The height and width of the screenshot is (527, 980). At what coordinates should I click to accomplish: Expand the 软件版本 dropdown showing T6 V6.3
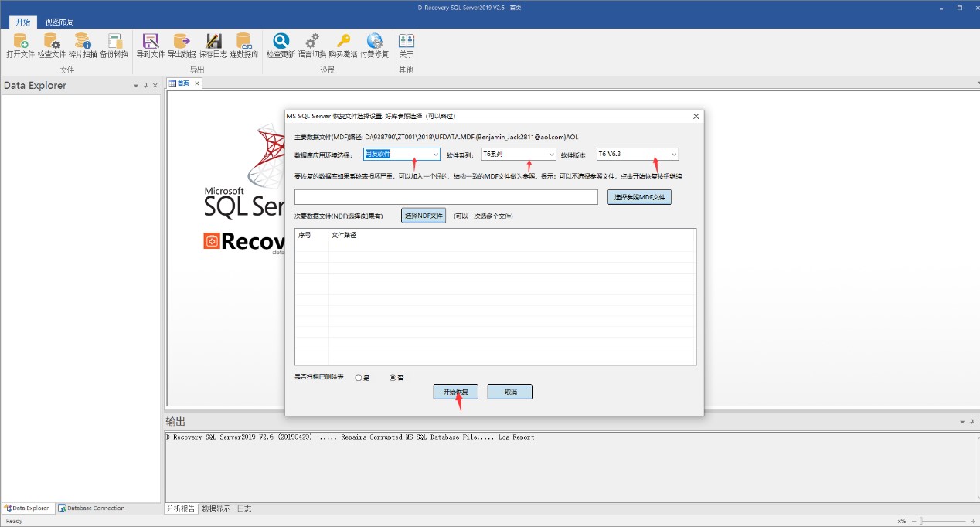[x=674, y=155]
